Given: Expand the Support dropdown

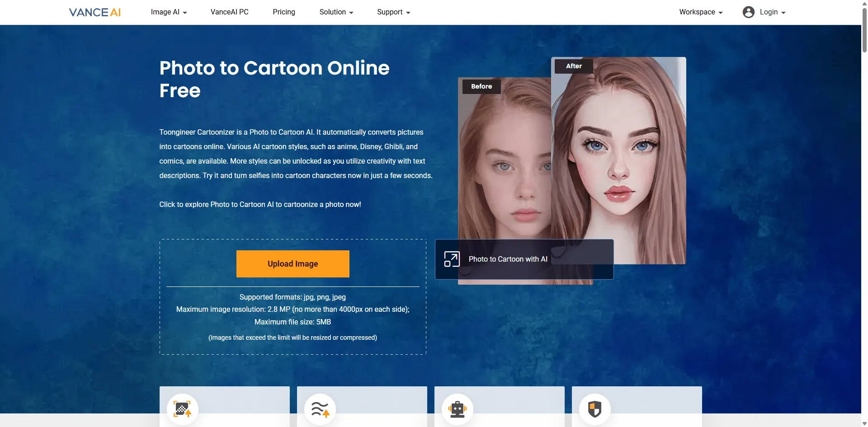Looking at the screenshot, I should pos(393,12).
